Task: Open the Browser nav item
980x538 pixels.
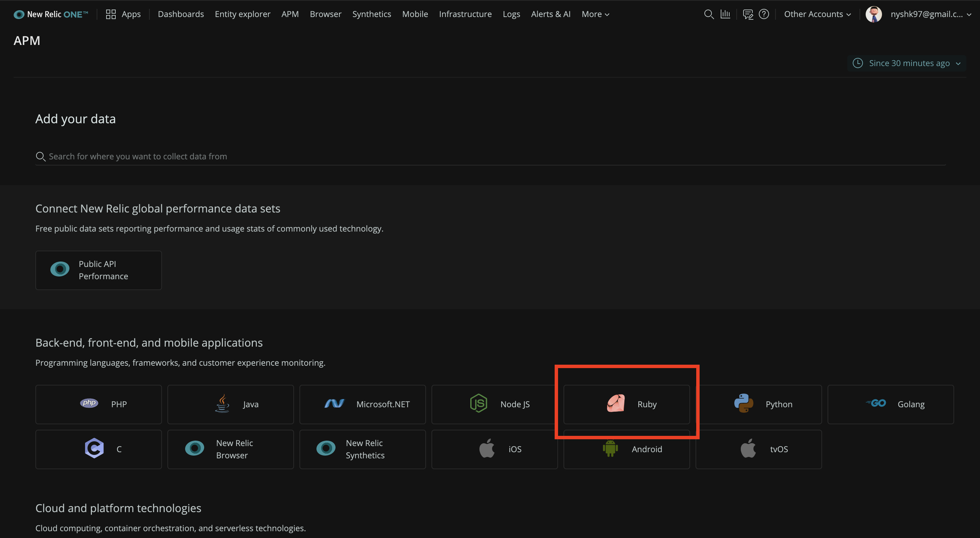Action: click(x=326, y=14)
